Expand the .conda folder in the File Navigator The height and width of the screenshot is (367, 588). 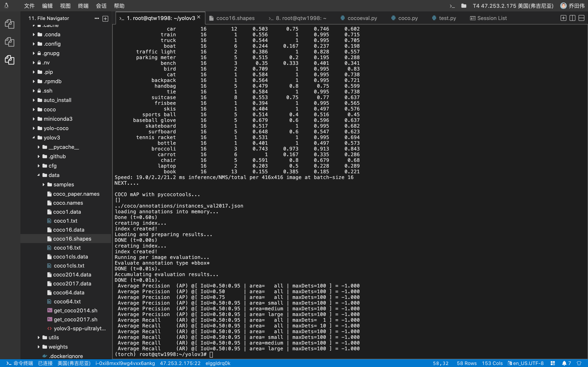click(x=34, y=34)
